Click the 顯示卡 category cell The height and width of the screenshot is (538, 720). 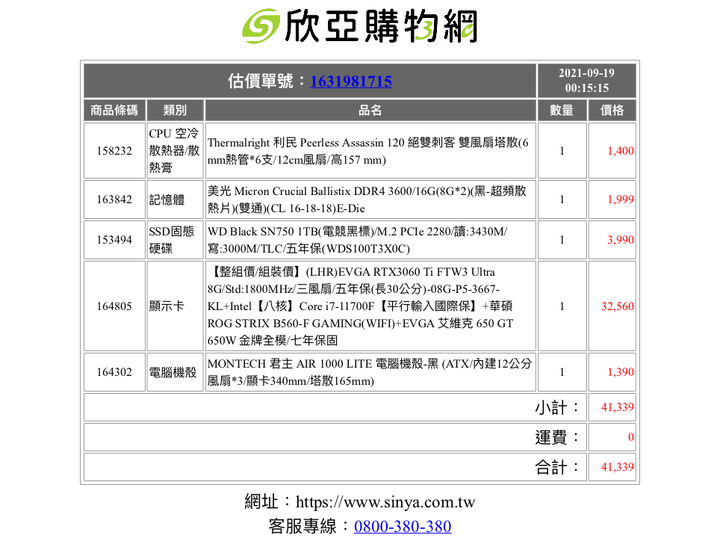tap(175, 306)
